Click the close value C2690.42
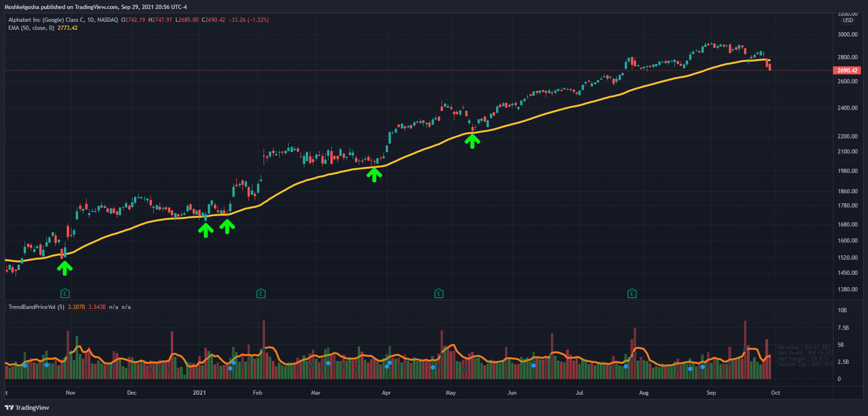868x416 pixels. click(213, 20)
